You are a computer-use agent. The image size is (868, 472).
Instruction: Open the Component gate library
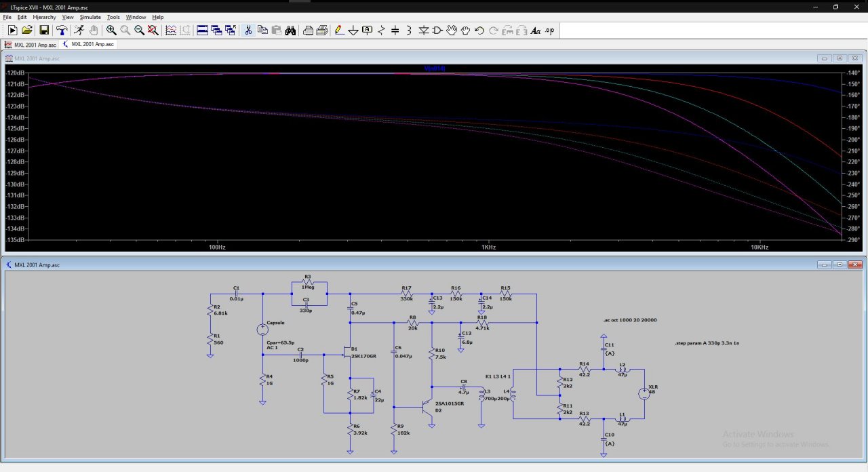[x=437, y=31]
